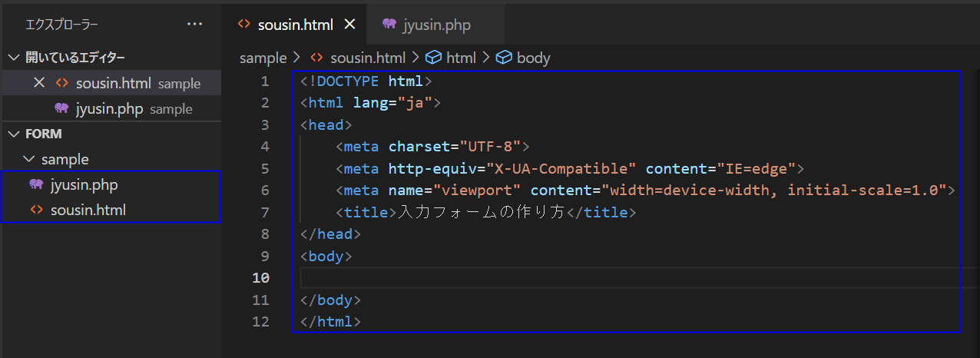Click the cube icon before html breadcrumb
This screenshot has height=358, width=980.
(x=434, y=58)
